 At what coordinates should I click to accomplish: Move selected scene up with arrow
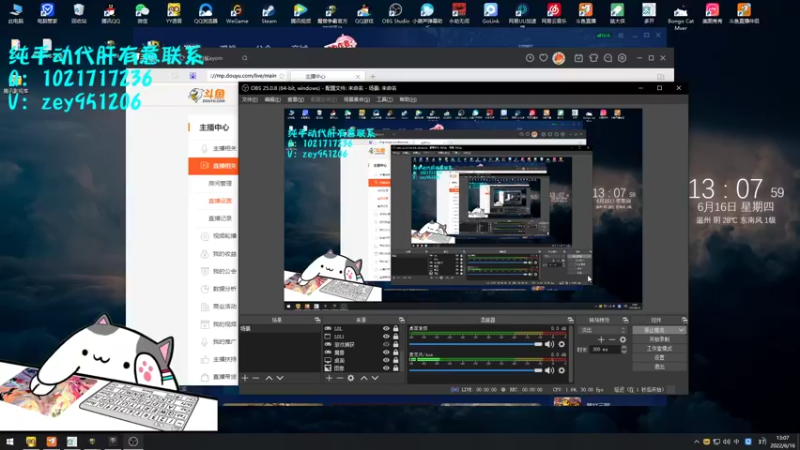click(x=269, y=378)
